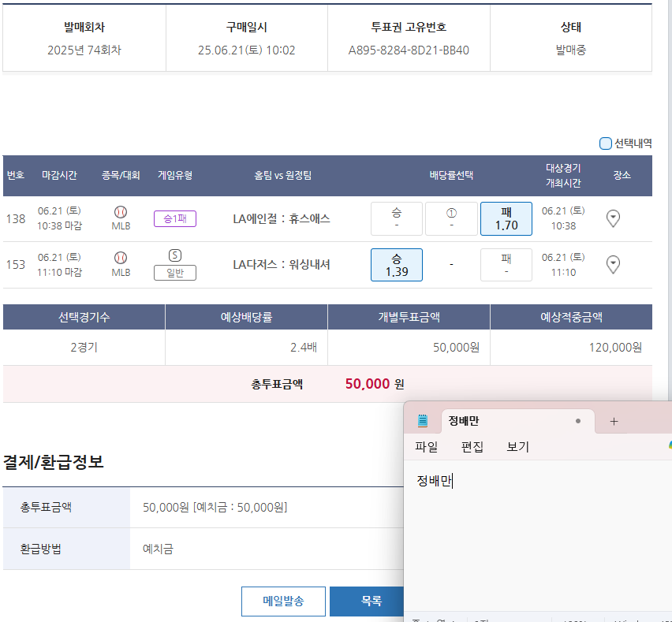672x622 pixels.
Task: Click the Notepad app icon in title bar
Action: pyautogui.click(x=423, y=421)
